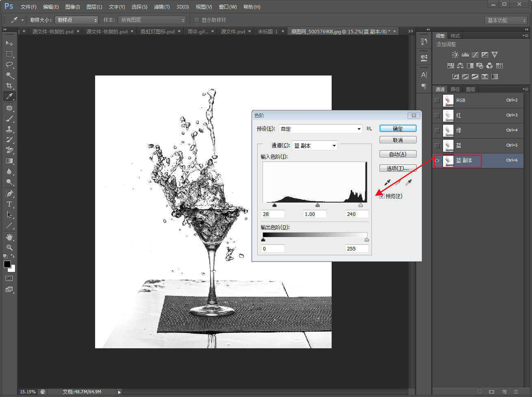Select the Zoom tool in toolbar
Image resolution: width=532 pixels, height=397 pixels.
(x=9, y=247)
